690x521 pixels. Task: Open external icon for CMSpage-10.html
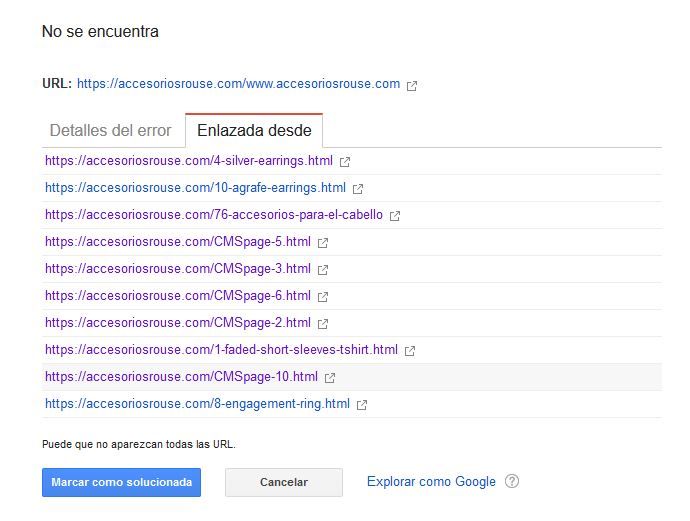pyautogui.click(x=330, y=378)
